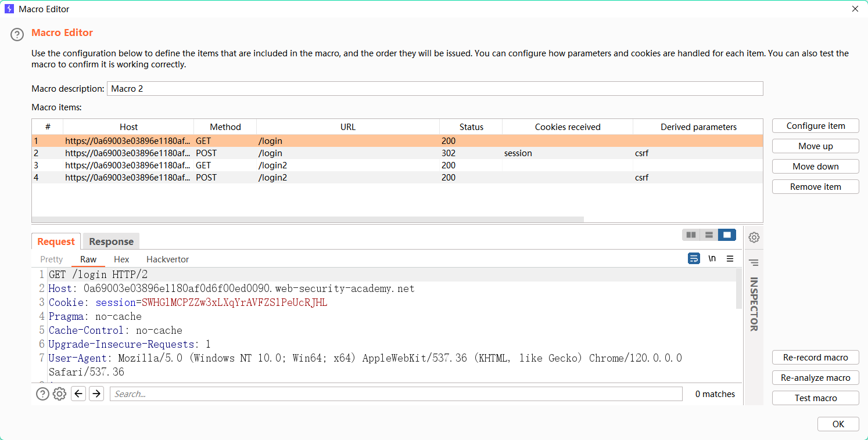Click the Move down button

(815, 167)
